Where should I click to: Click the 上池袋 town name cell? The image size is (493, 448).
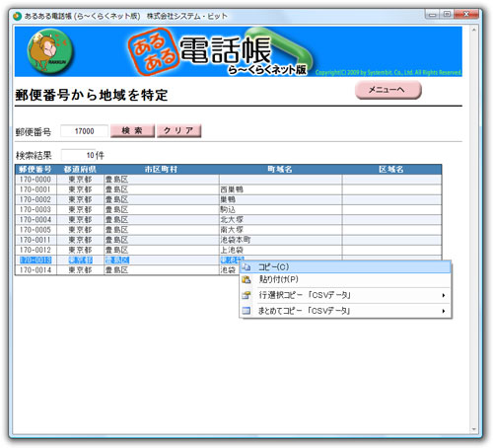click(x=280, y=250)
